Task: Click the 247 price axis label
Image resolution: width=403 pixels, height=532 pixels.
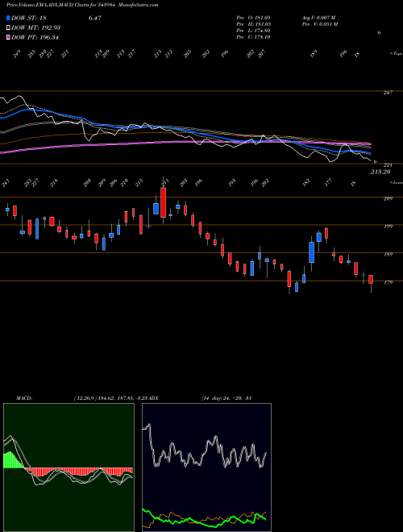Action: (x=388, y=92)
